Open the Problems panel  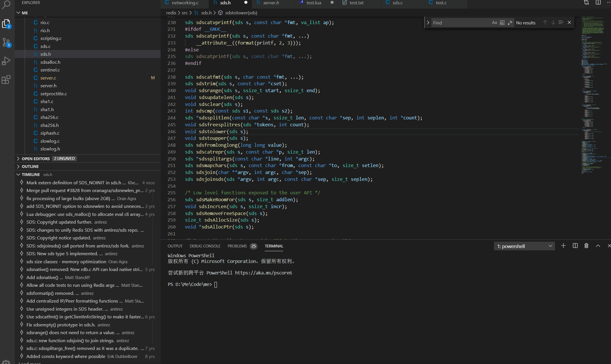pyautogui.click(x=237, y=246)
